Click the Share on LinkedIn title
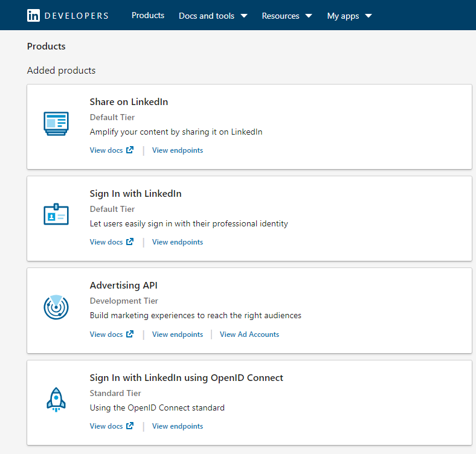 129,101
